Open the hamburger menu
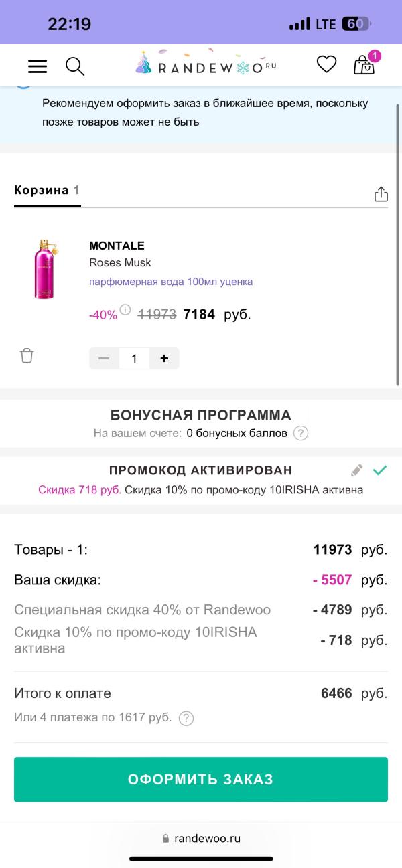This screenshot has width=402, height=868. click(x=38, y=66)
